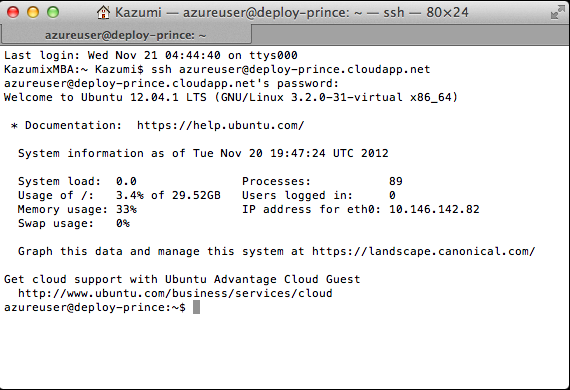
Task: Click the Processes count 89
Action: pyautogui.click(x=396, y=181)
